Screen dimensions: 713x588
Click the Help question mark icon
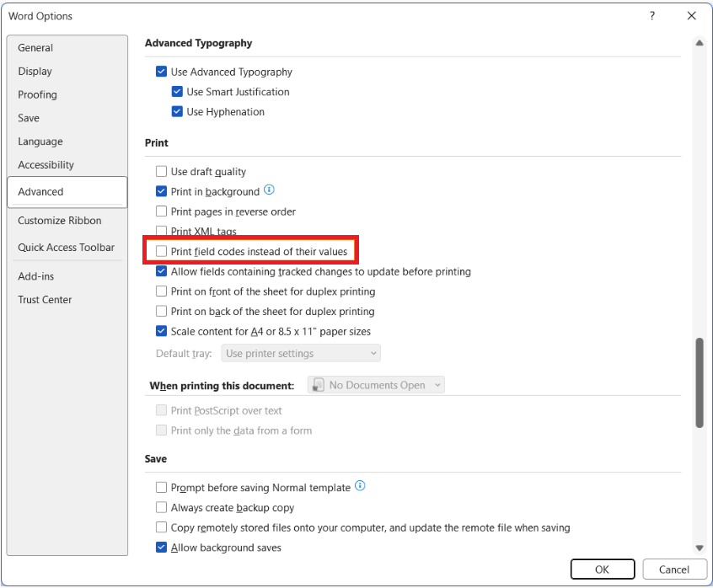652,16
